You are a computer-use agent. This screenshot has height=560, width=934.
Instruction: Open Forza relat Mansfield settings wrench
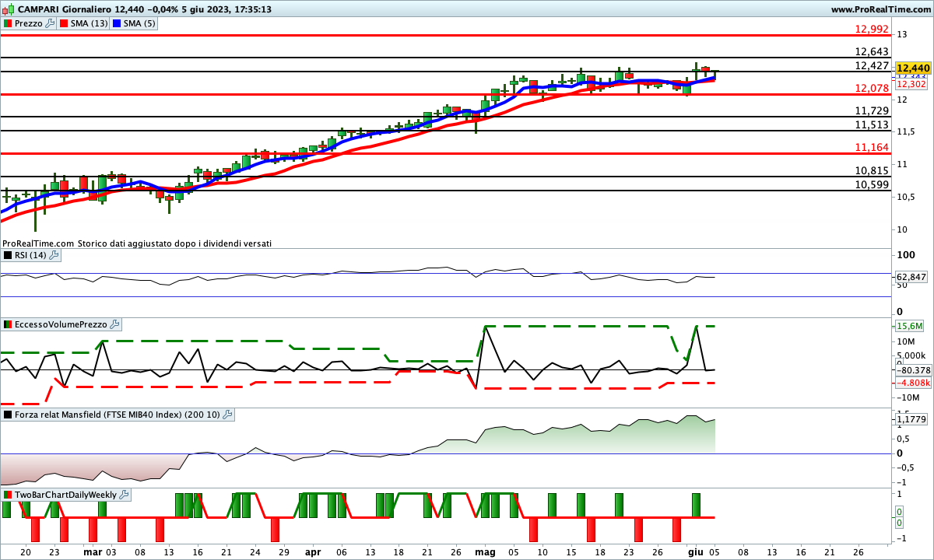(x=227, y=415)
